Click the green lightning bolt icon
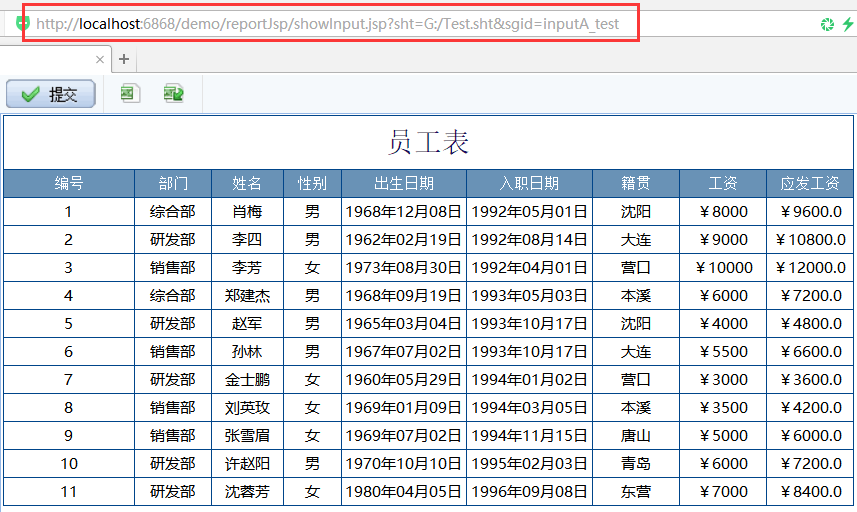Viewport: 857px width, 512px height. point(848,24)
